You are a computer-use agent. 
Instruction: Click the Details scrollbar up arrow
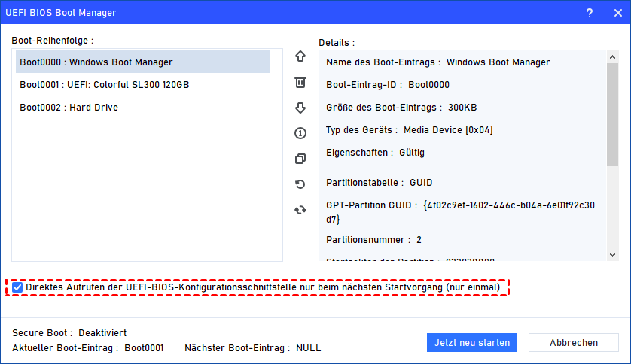(x=612, y=57)
